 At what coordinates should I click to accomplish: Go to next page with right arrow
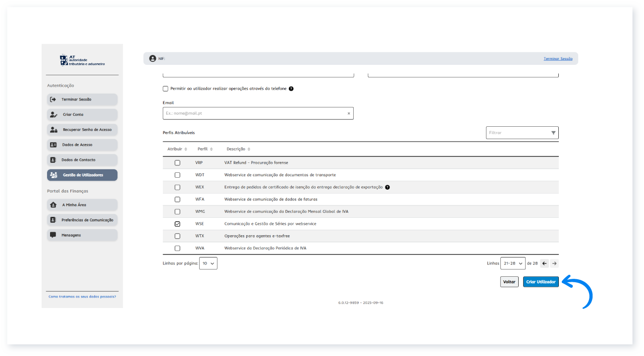(x=554, y=263)
